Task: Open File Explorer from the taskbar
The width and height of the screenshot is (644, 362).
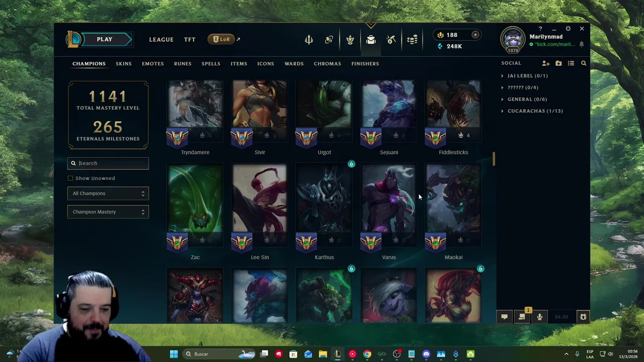Action: [323, 354]
